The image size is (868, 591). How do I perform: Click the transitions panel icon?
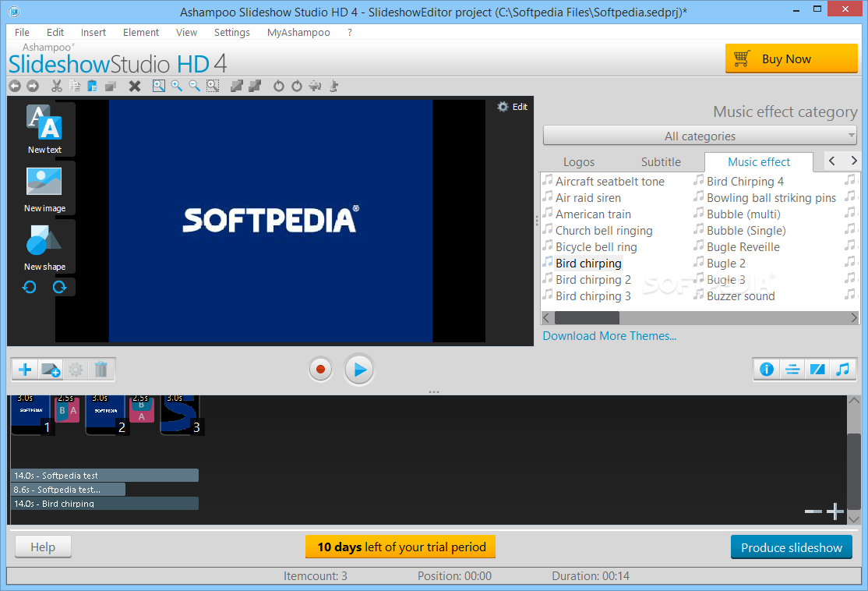click(817, 370)
